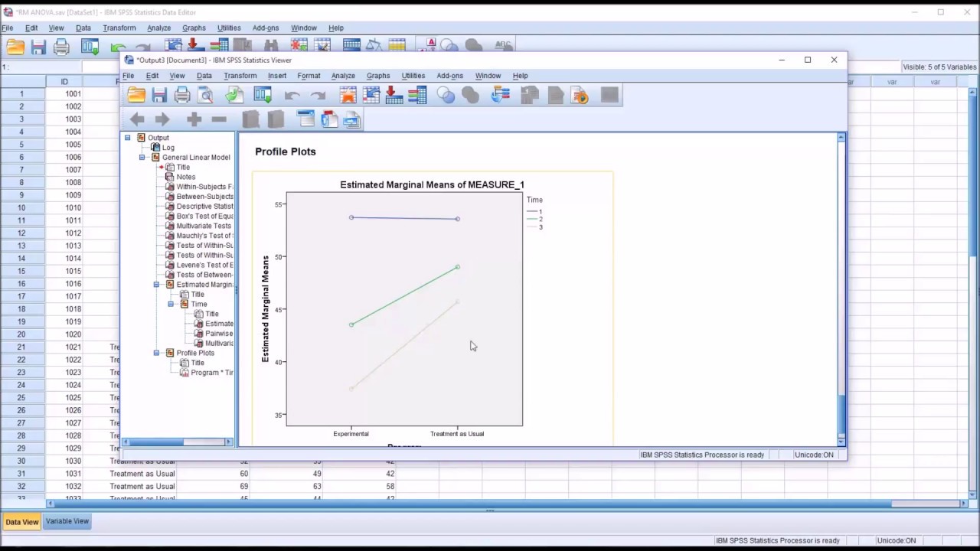Click Promote left arrow in outline toolbar
This screenshot has height=551, width=980.
tap(137, 119)
